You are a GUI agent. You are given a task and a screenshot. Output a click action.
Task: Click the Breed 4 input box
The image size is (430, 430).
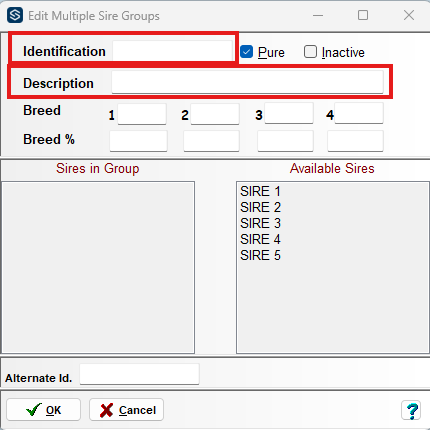click(359, 113)
